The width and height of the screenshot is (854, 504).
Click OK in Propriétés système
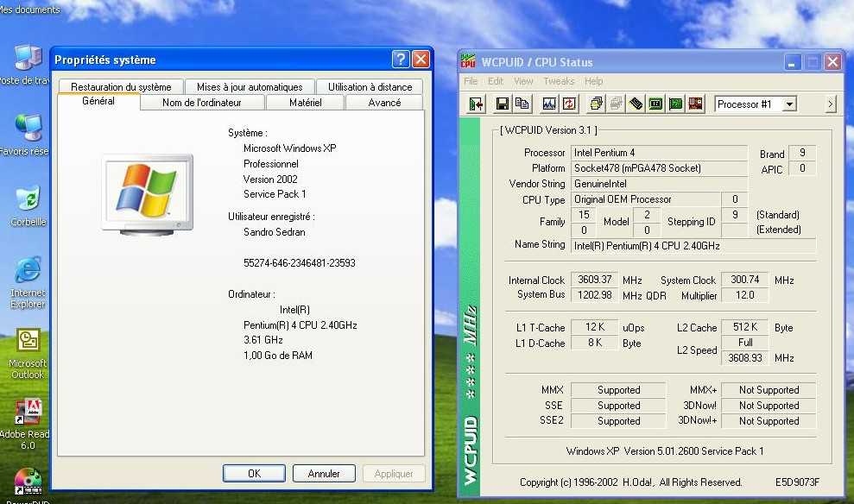(254, 474)
